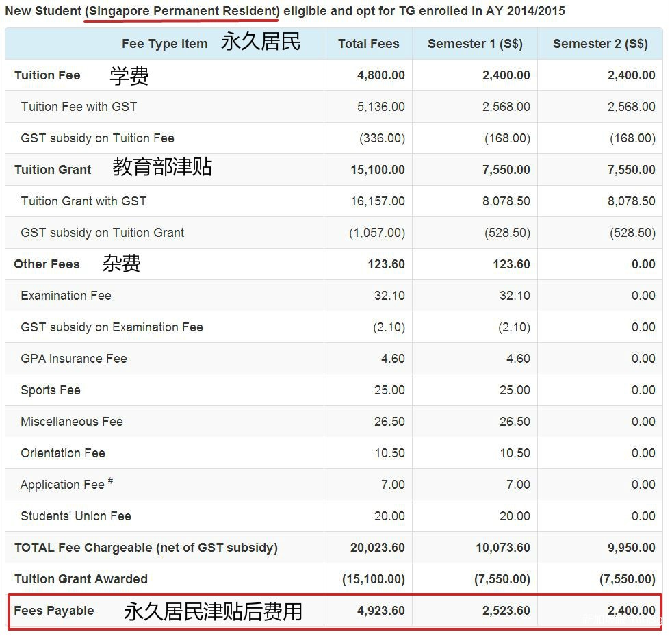Select the 'Semester 2 (S$)' column header
The height and width of the screenshot is (636, 672).
point(600,44)
